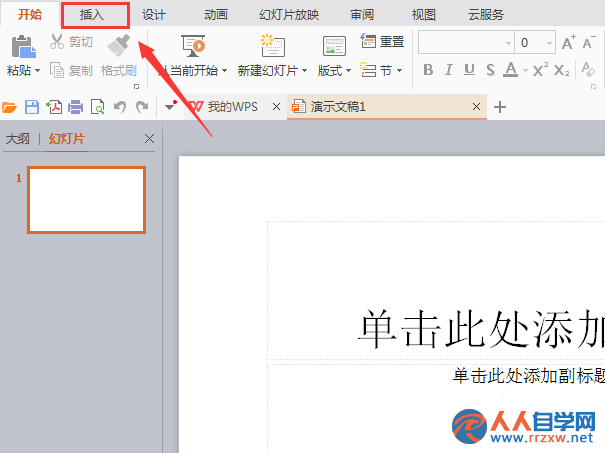Click the 节 section icon
Screen dimensions: 605x453
click(368, 70)
